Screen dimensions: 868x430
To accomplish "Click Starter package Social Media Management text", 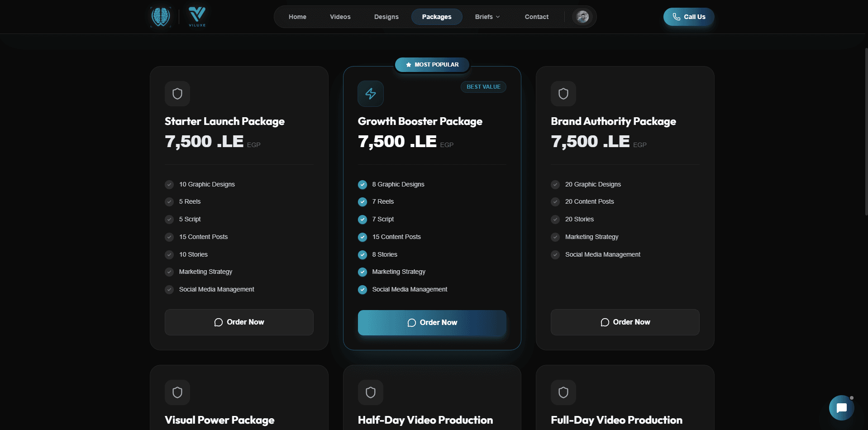I will tap(216, 289).
